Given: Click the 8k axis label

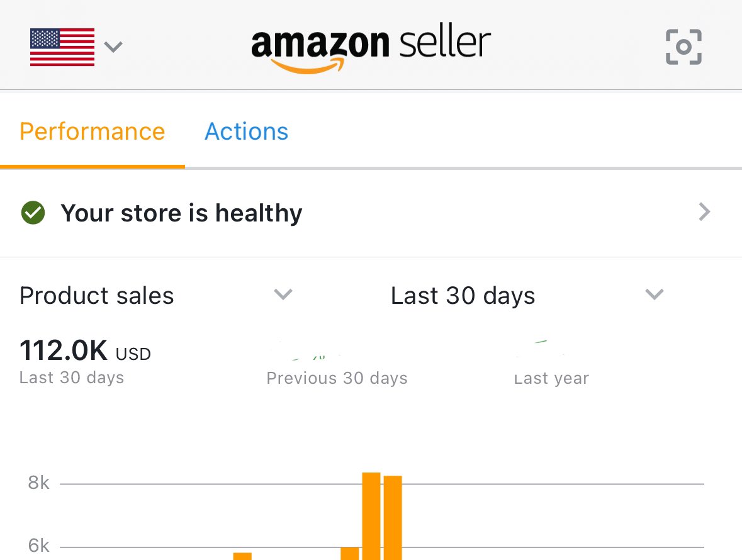Looking at the screenshot, I should tap(39, 483).
